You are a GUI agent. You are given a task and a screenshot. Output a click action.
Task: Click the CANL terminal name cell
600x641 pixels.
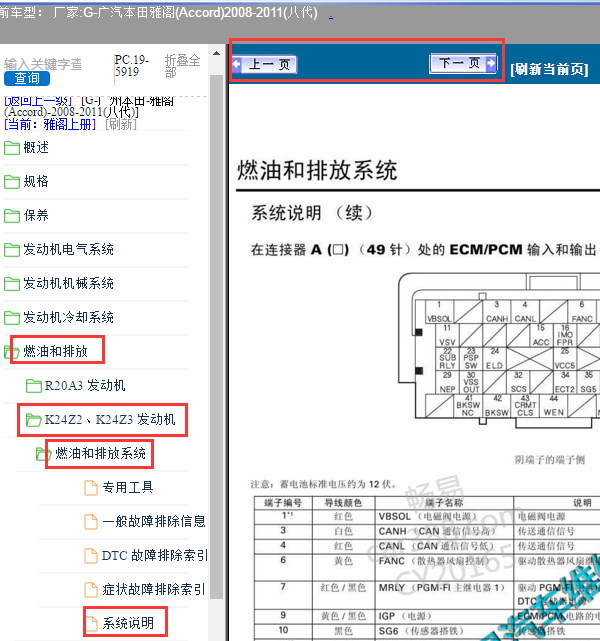tap(444, 546)
